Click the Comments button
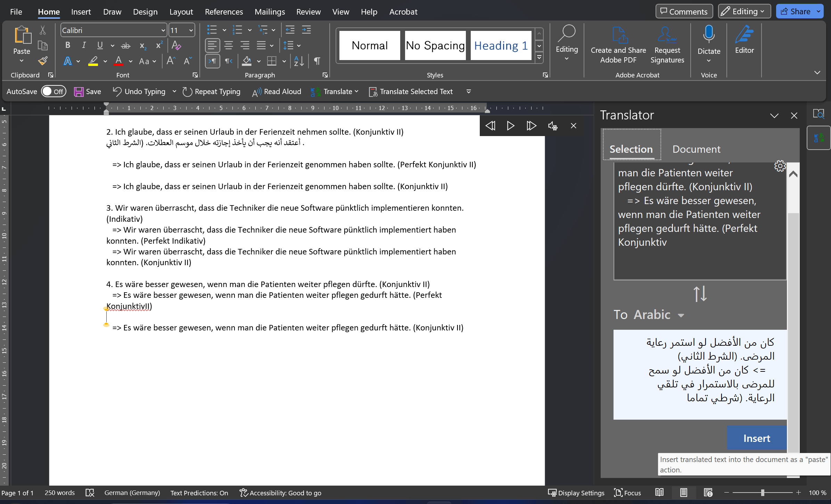831x504 pixels. [684, 11]
